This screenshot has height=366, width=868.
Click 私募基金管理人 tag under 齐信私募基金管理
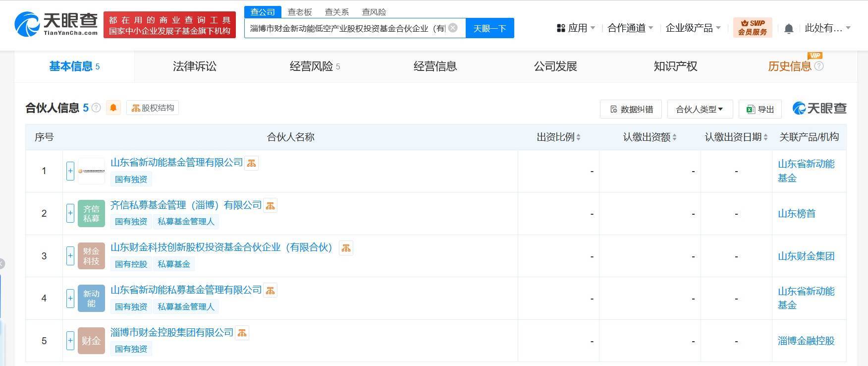click(x=186, y=222)
